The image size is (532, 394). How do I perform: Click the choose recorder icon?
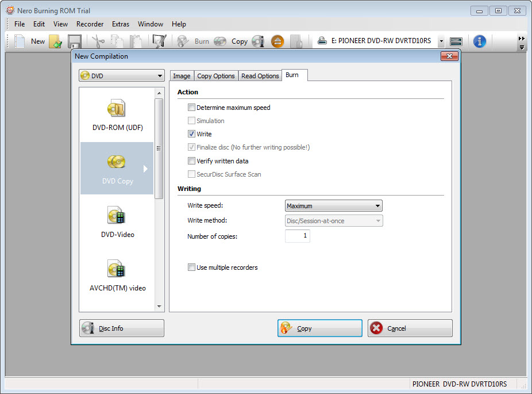coord(456,41)
